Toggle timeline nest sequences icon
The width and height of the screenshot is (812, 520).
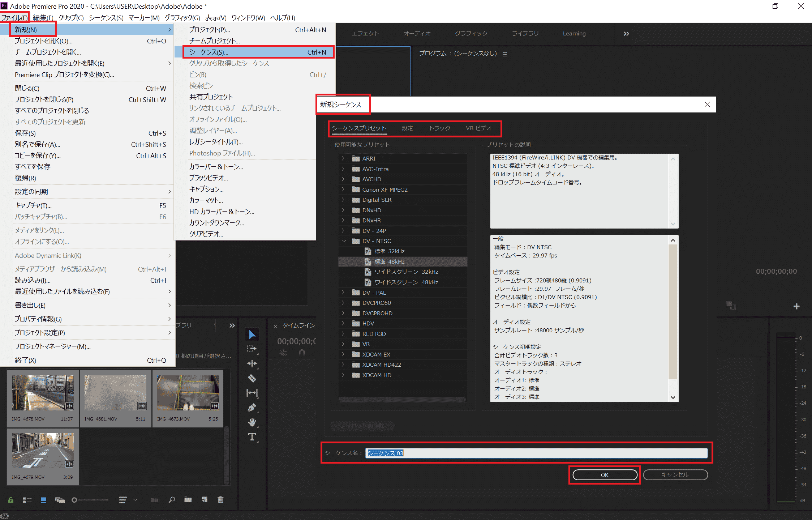(x=283, y=352)
